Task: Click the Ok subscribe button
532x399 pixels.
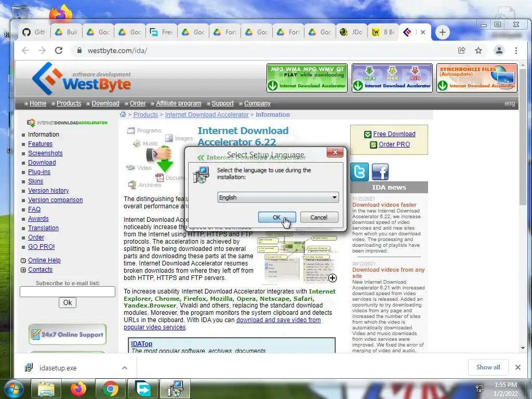Action: 68,303
